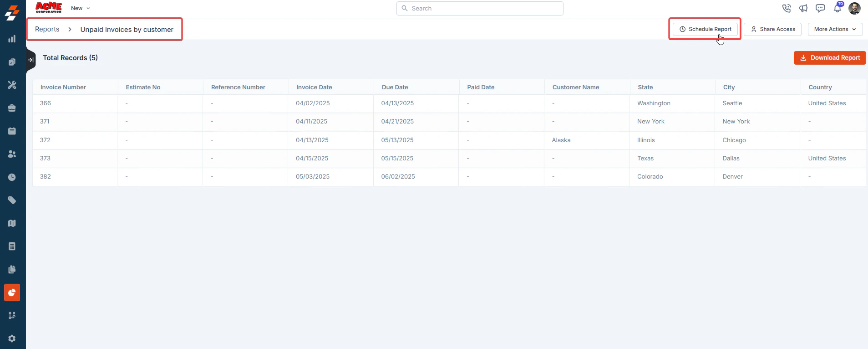Click the app logo at sidebar top
The height and width of the screenshot is (349, 868).
(12, 13)
